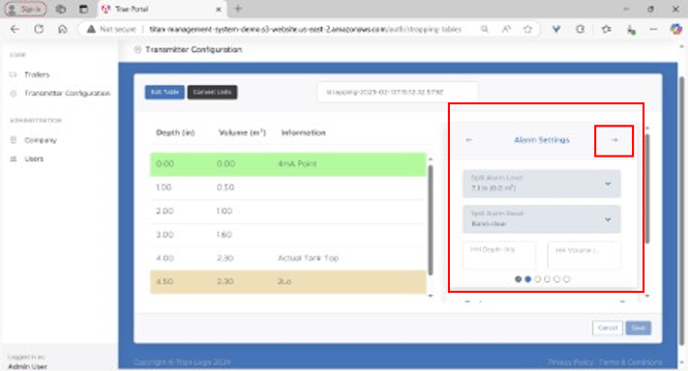Open the Trailers page in sidebar

(37, 75)
